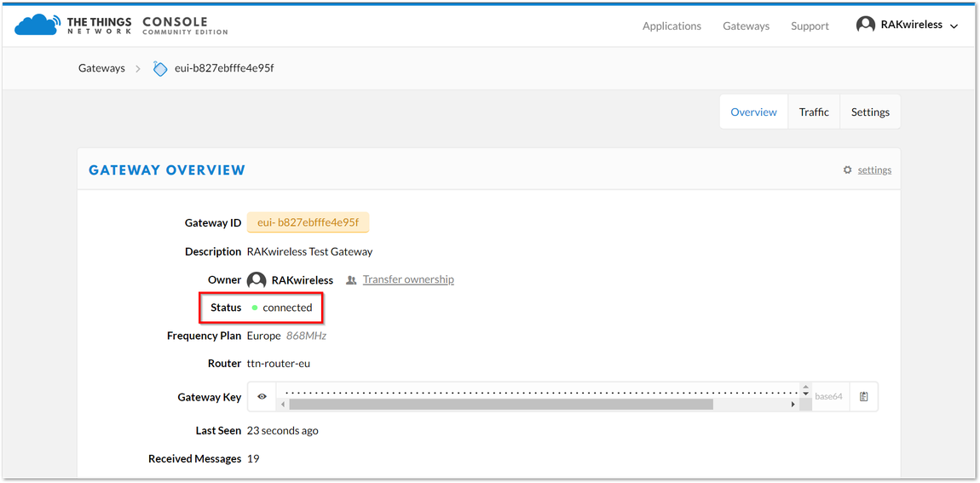Click the gateway key field up arrow
Screen dimensions: 980x483
[805, 387]
